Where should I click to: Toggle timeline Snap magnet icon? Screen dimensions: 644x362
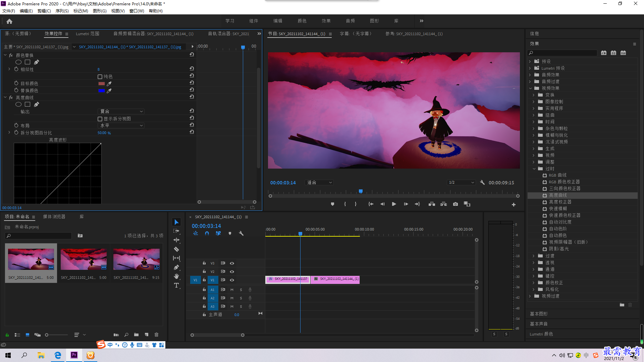tap(207, 233)
